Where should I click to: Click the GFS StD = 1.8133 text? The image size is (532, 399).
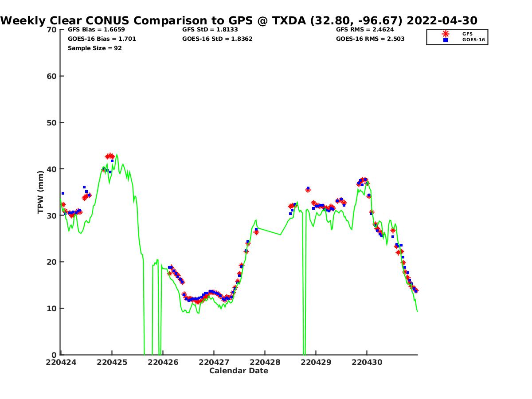pos(210,30)
